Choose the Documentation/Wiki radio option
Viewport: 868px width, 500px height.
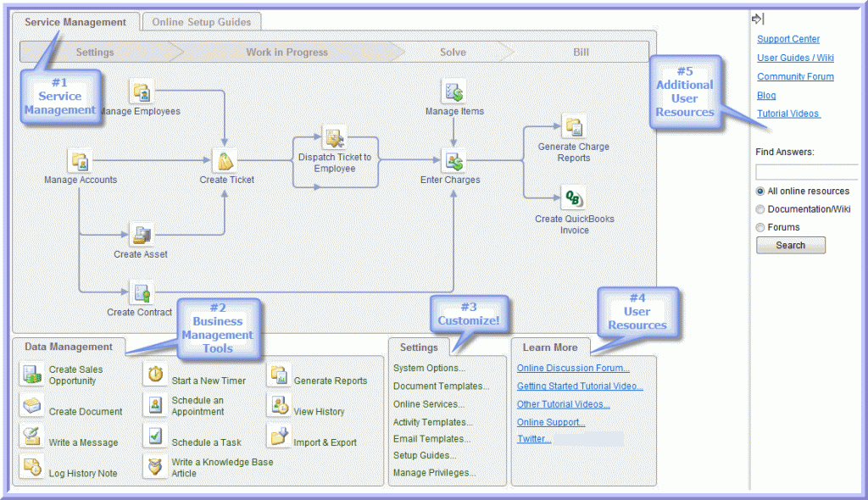click(x=760, y=209)
